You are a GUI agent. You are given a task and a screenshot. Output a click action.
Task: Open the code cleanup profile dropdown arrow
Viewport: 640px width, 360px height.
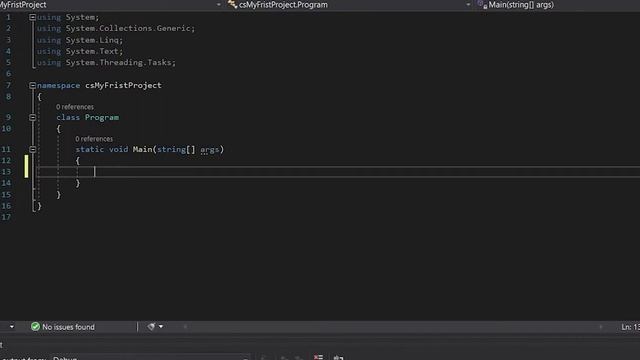click(x=161, y=327)
